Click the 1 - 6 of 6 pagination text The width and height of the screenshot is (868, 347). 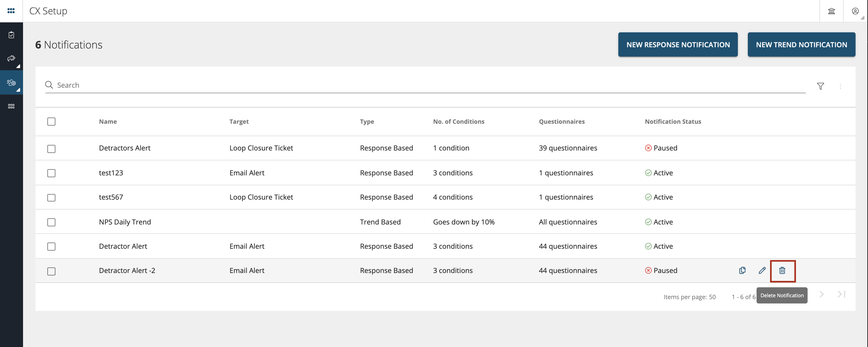(x=743, y=297)
